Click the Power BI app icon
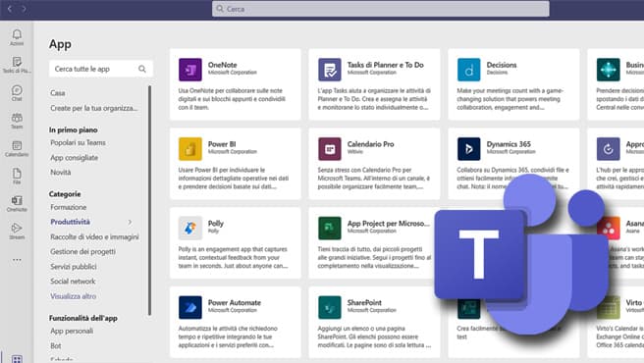 point(190,149)
